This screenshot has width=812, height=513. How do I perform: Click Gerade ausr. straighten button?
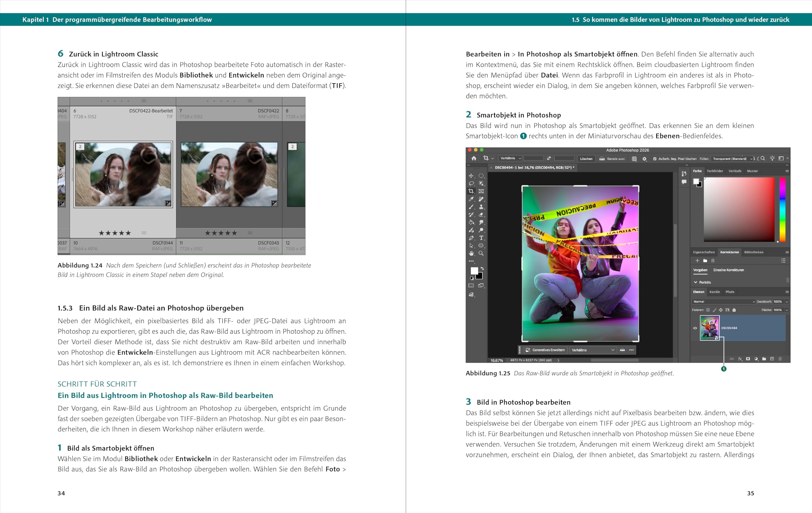613,159
